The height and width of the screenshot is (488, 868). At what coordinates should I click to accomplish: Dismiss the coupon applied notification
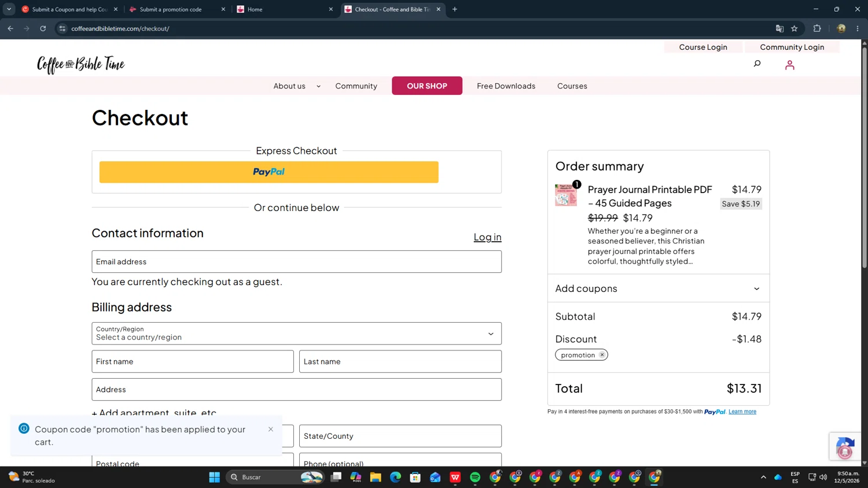[271, 429]
